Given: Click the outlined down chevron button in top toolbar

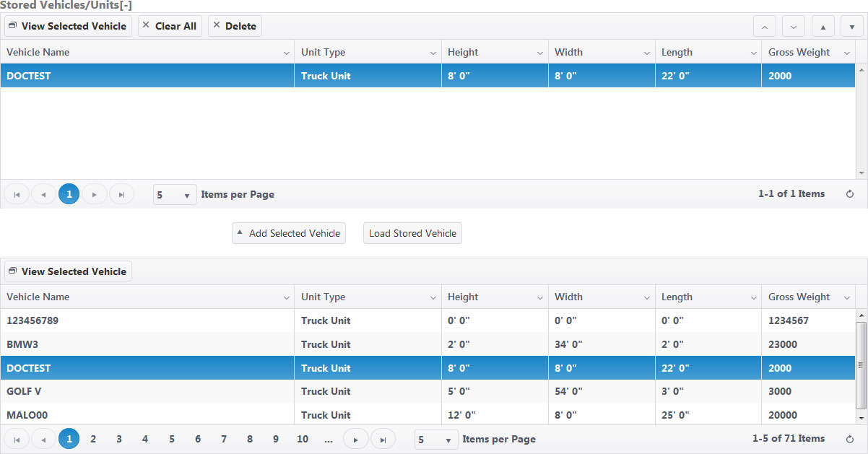Looking at the screenshot, I should click(794, 27).
